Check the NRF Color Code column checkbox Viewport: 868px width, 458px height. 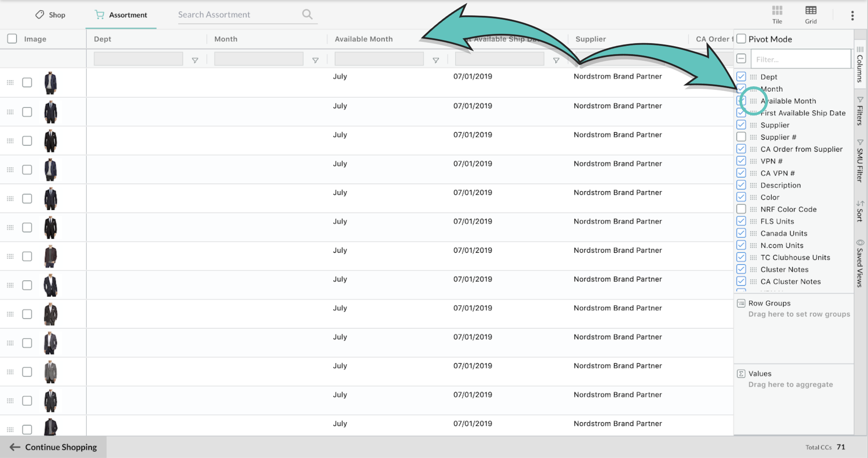[x=741, y=209]
